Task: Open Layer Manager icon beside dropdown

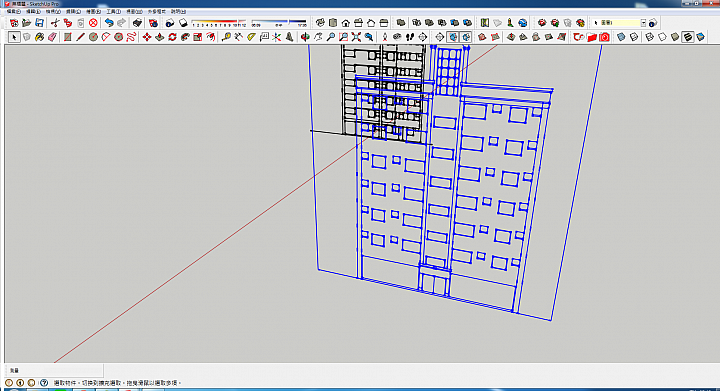Action: click(x=653, y=23)
